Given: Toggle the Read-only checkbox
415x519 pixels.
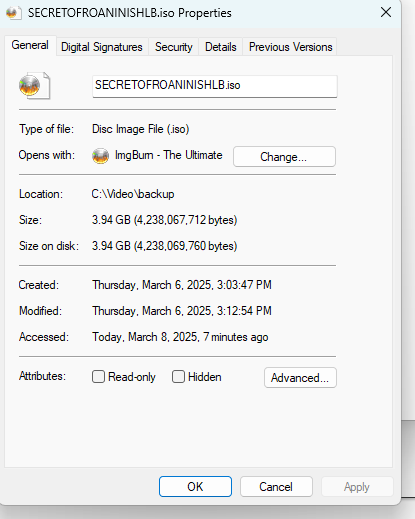Looking at the screenshot, I should tap(98, 377).
